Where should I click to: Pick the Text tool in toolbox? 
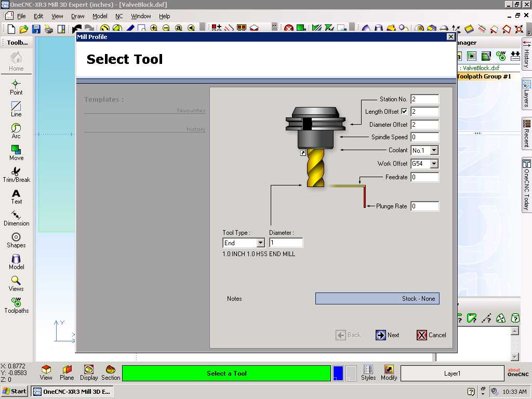[x=16, y=197]
